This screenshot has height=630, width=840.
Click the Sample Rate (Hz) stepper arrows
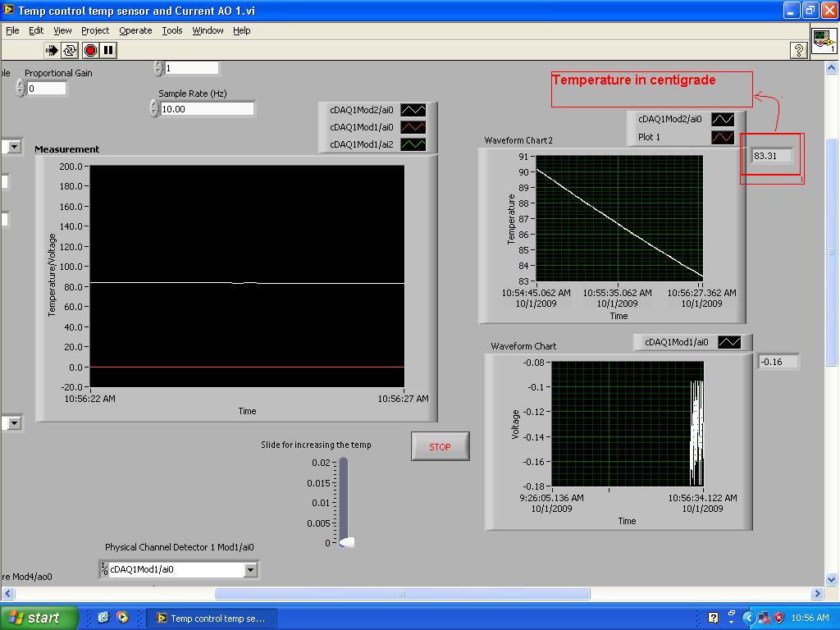pyautogui.click(x=155, y=108)
